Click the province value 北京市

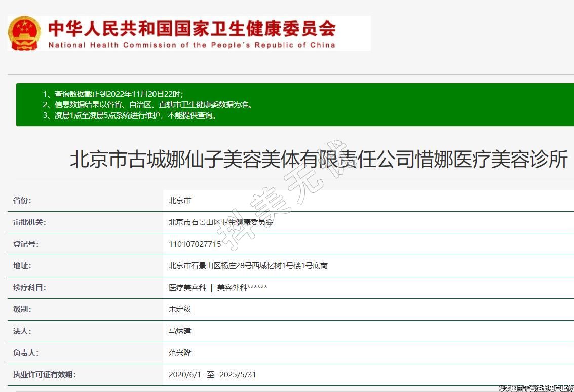click(x=180, y=201)
